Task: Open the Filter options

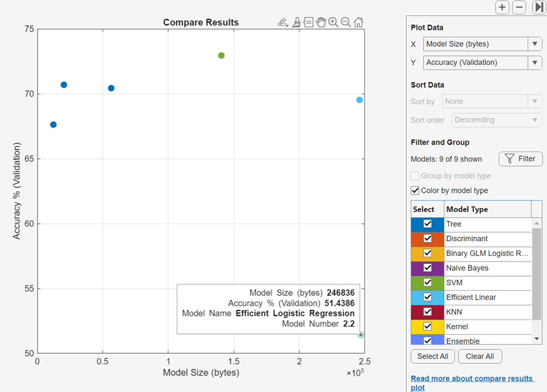Action: [x=520, y=158]
